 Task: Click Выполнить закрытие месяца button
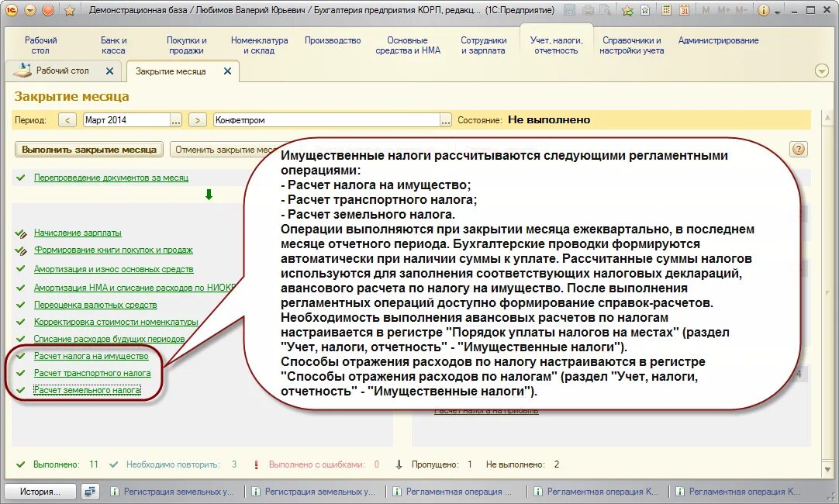(89, 150)
